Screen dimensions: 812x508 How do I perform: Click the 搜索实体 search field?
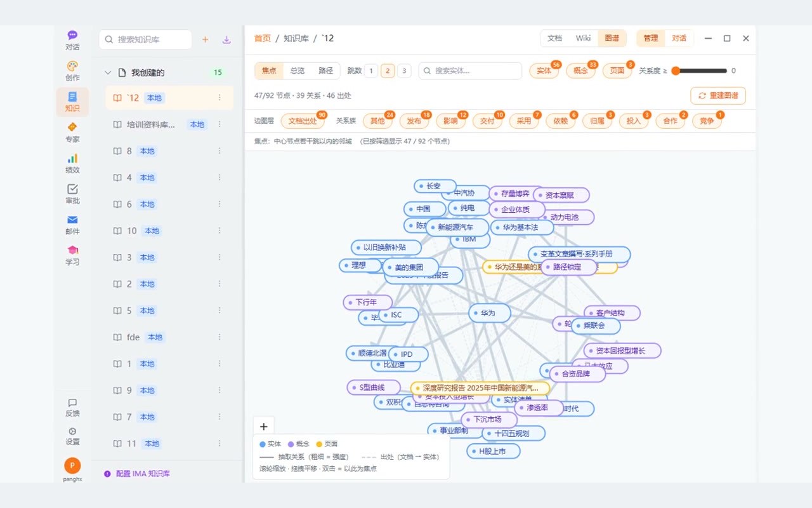click(470, 70)
